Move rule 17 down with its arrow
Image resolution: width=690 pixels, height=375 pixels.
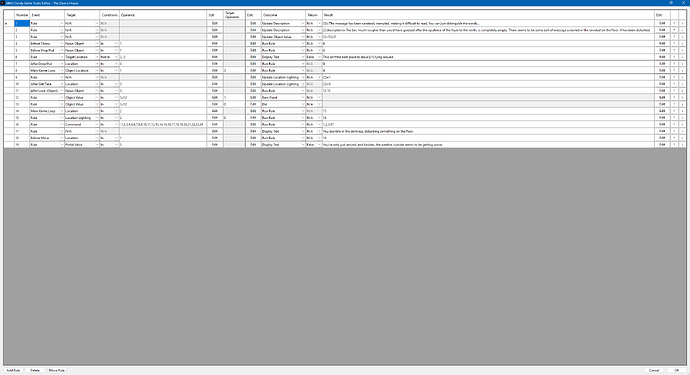(x=682, y=131)
